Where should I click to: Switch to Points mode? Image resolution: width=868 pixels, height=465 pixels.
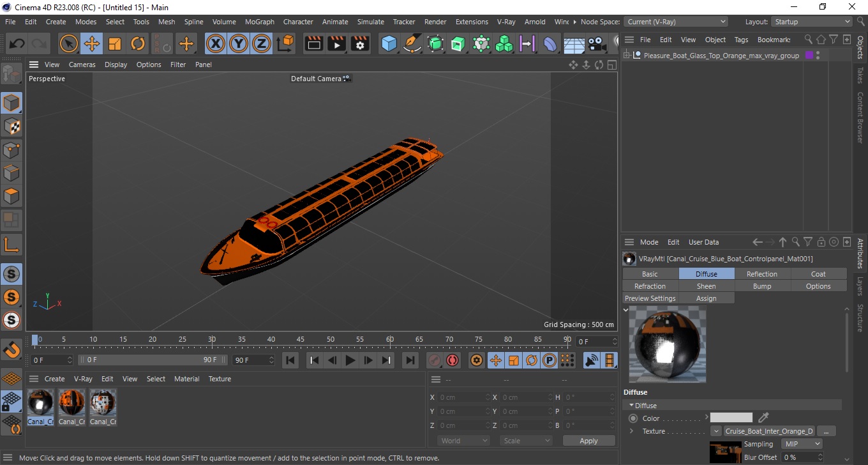(x=11, y=150)
